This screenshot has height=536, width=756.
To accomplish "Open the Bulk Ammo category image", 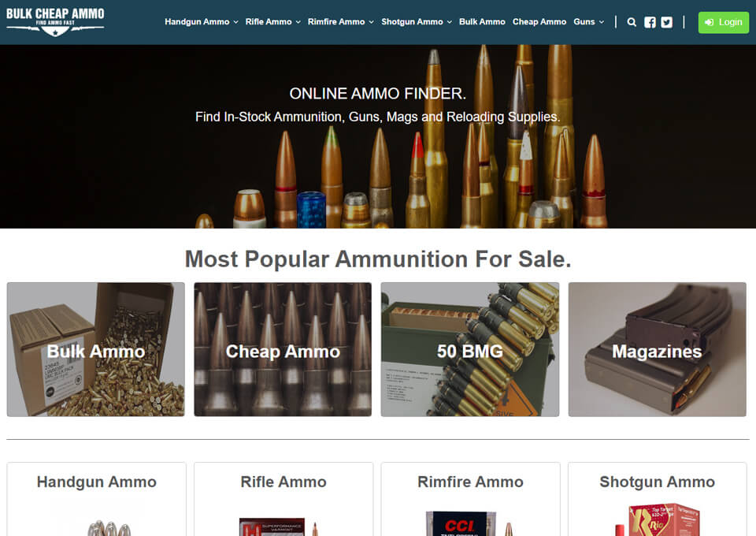I will point(94,349).
